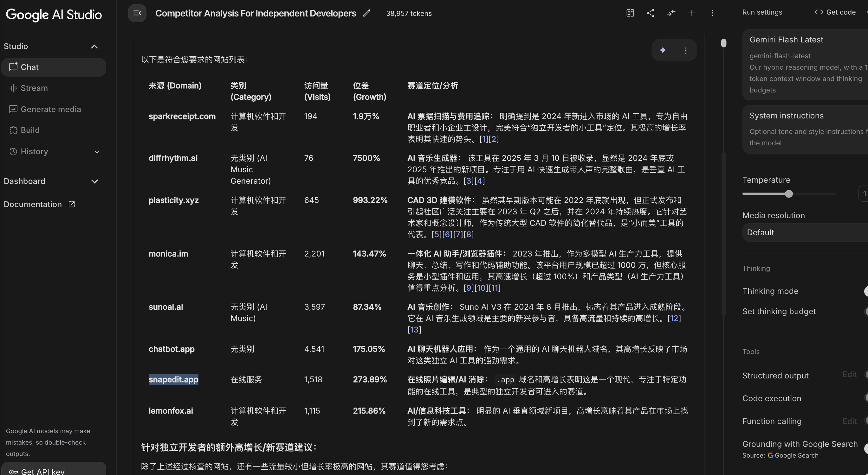
Task: Open the prompt's three-dot options menu
Action: (713, 13)
